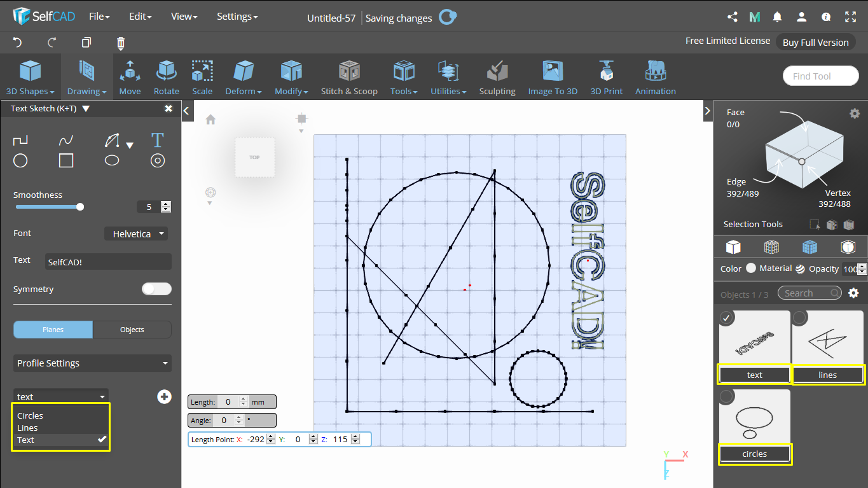Select the polyline sketch tool

[x=20, y=141]
